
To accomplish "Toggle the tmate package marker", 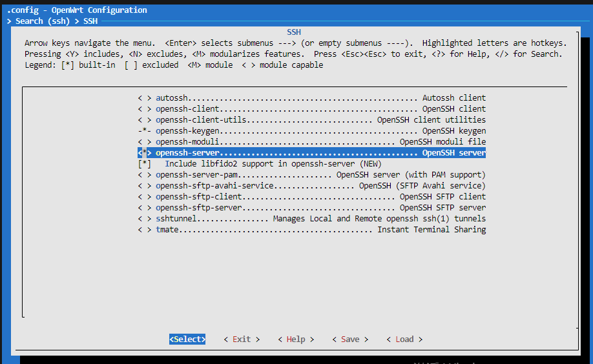I will click(145, 230).
